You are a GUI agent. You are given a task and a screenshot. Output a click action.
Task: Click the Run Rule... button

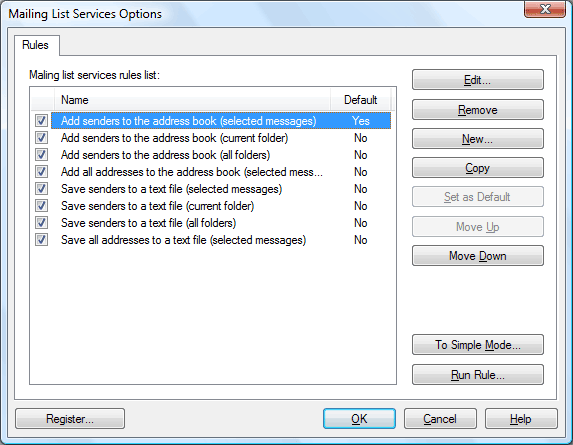pos(478,375)
